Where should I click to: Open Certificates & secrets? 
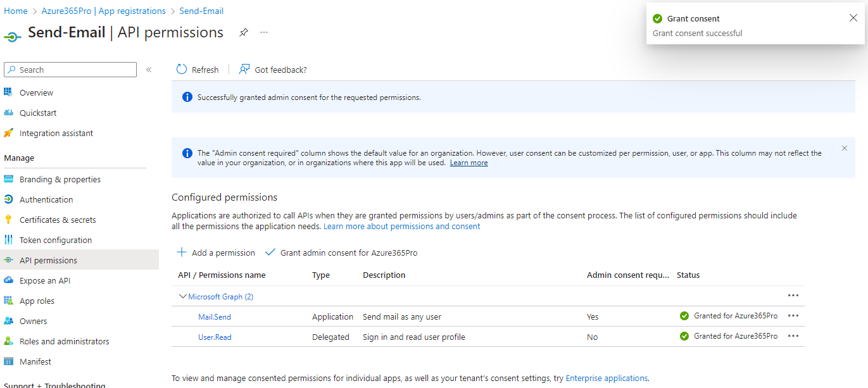point(58,220)
